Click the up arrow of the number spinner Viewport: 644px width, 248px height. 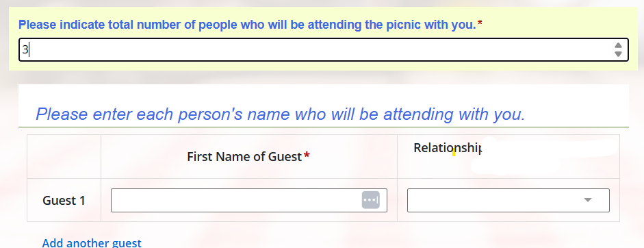click(618, 46)
